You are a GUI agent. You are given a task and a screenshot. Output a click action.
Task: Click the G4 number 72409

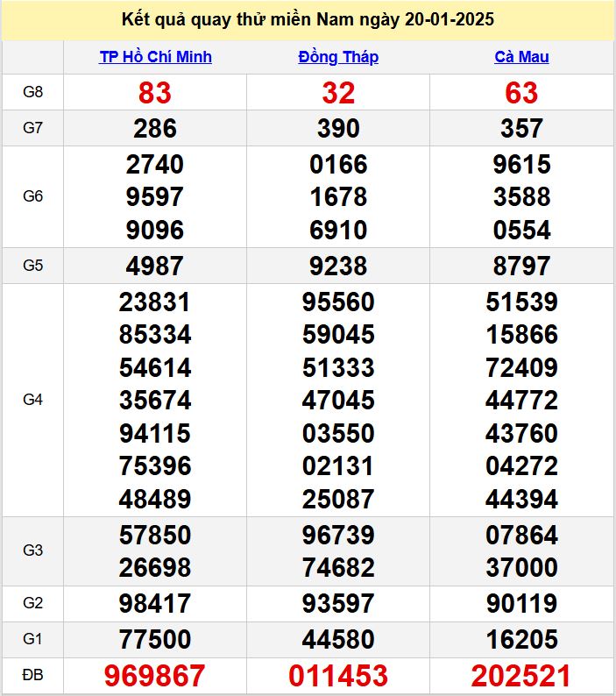(521, 367)
